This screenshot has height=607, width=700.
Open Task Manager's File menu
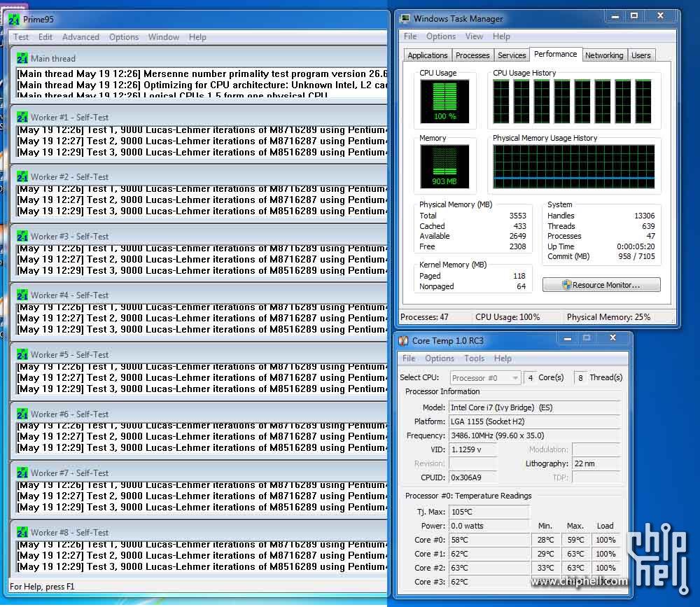410,36
